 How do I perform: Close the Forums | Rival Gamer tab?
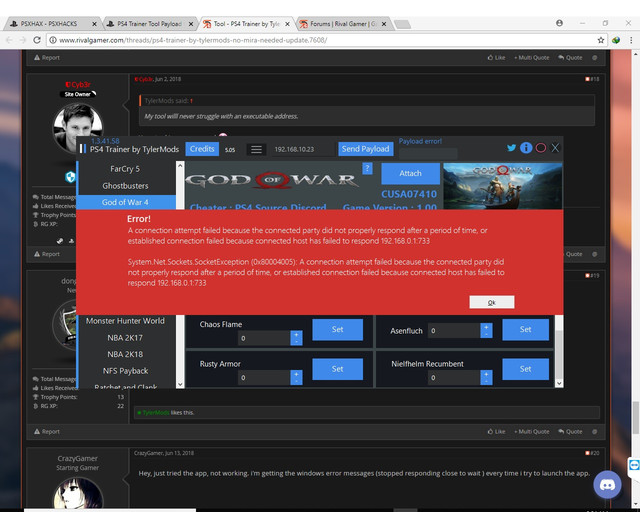(x=384, y=24)
